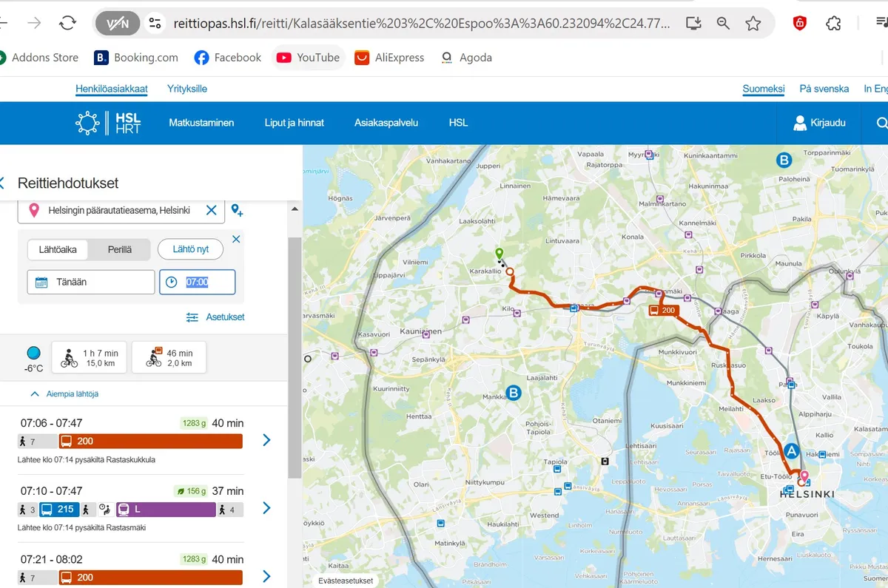Choose bike and bus route 46 min
The image size is (888, 588).
[169, 358]
